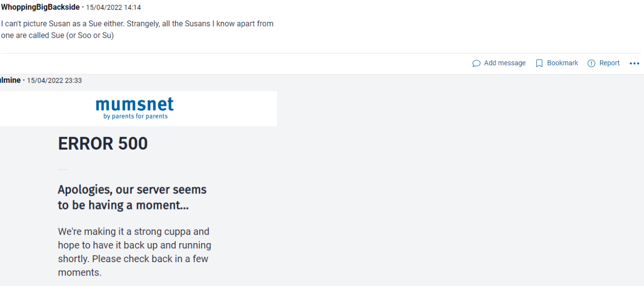This screenshot has width=644, height=286.
Task: Click the 'one are called Sue' text line
Action: [x=57, y=35]
